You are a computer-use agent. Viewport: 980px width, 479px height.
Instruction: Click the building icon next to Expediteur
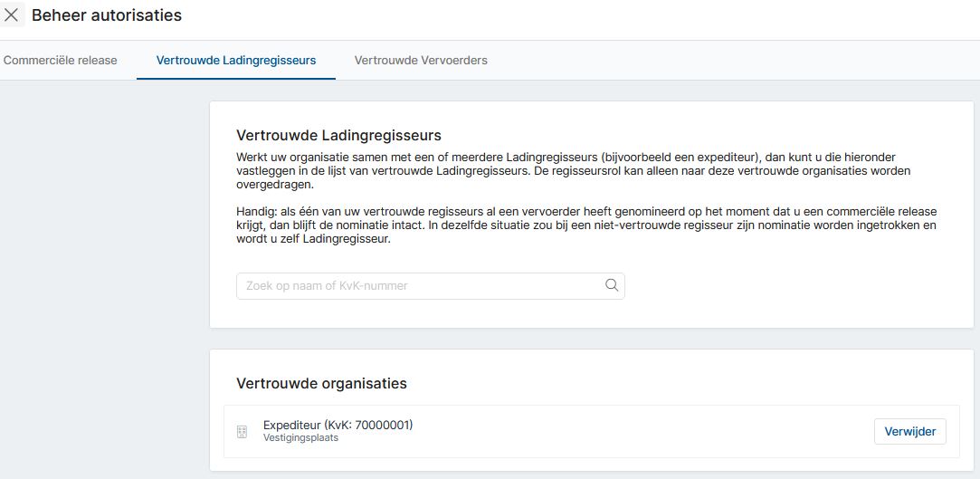[243, 432]
